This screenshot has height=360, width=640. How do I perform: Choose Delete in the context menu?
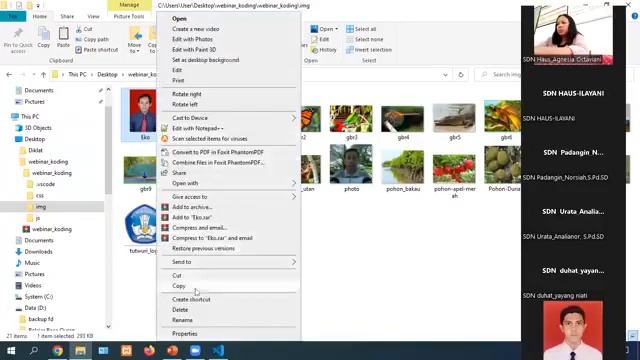tap(229, 310)
